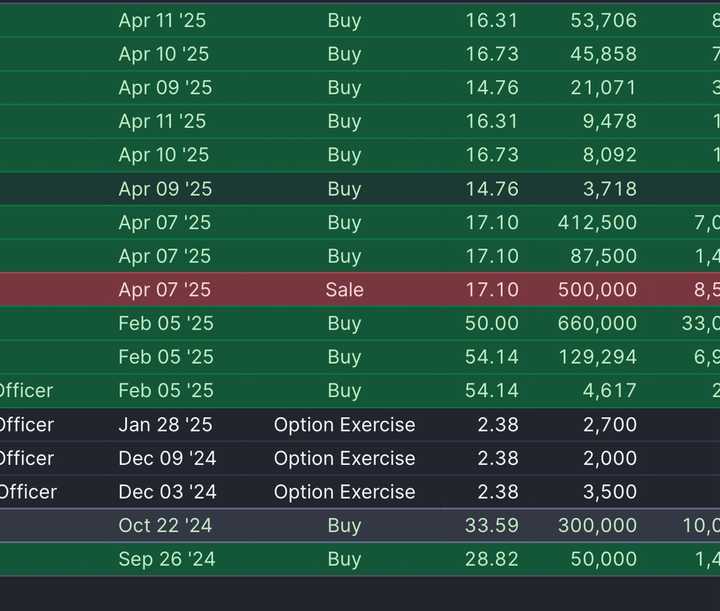This screenshot has width=720, height=611.
Task: Select the Sep 26 '24 Buy row
Action: (360, 559)
